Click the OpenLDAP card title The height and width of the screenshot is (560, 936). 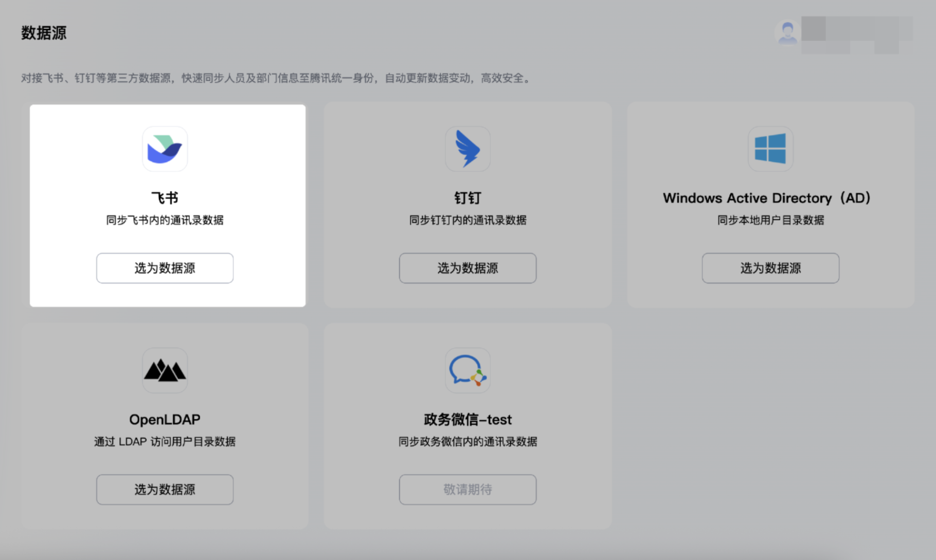tap(165, 420)
